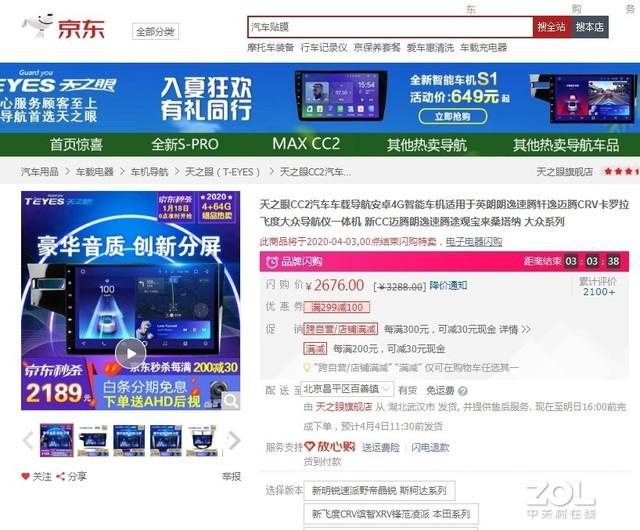This screenshot has width=640, height=530.
Task: Go to 天之眼 (T-EYES) breadcrumb
Action: (222, 172)
